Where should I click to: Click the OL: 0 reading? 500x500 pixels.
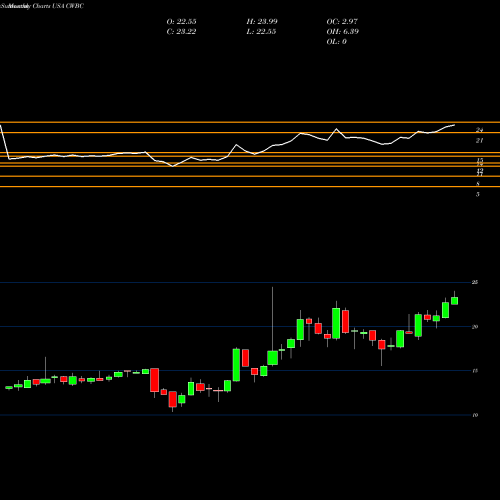(x=337, y=42)
